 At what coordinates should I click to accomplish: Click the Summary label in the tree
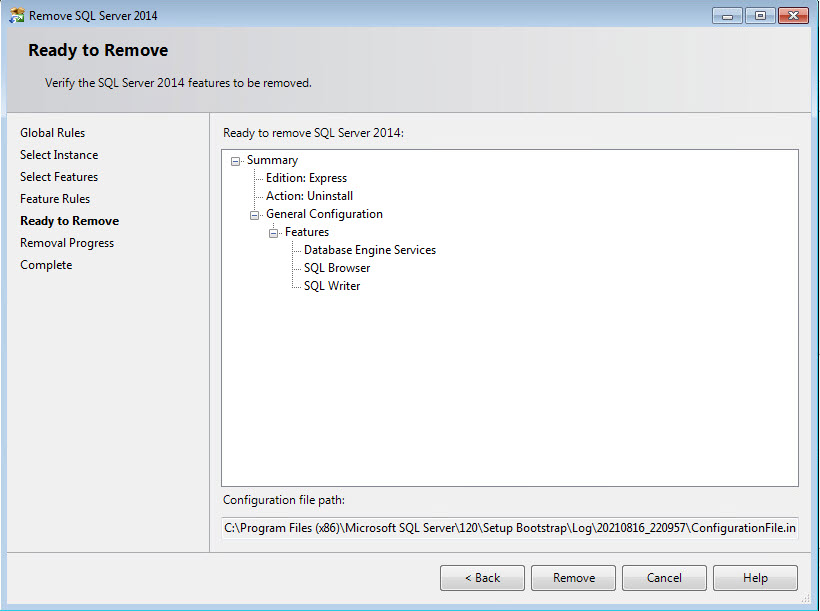click(272, 160)
